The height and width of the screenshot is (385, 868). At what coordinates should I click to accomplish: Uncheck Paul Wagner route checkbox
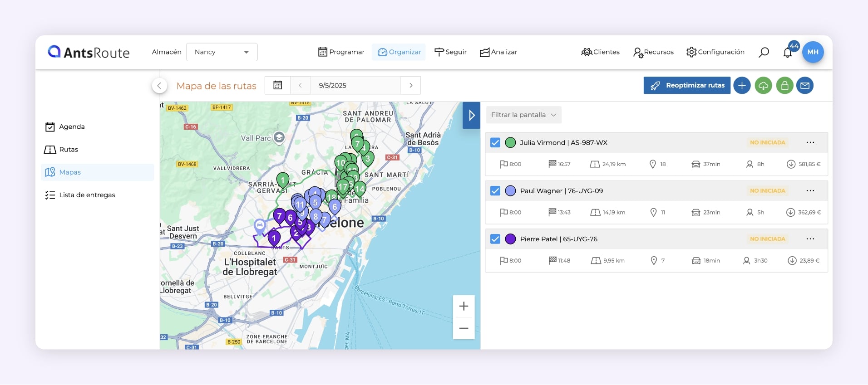[x=495, y=191]
